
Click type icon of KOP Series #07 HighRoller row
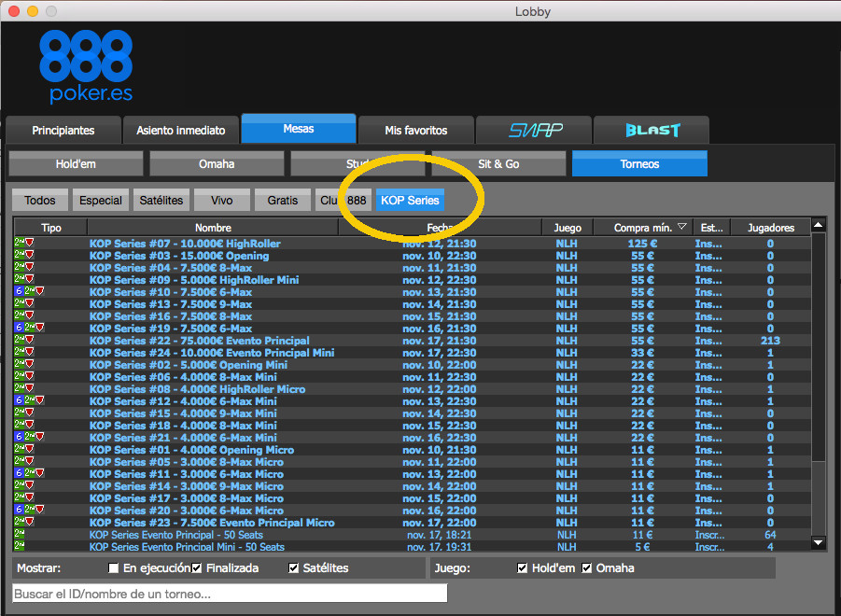pos(24,243)
